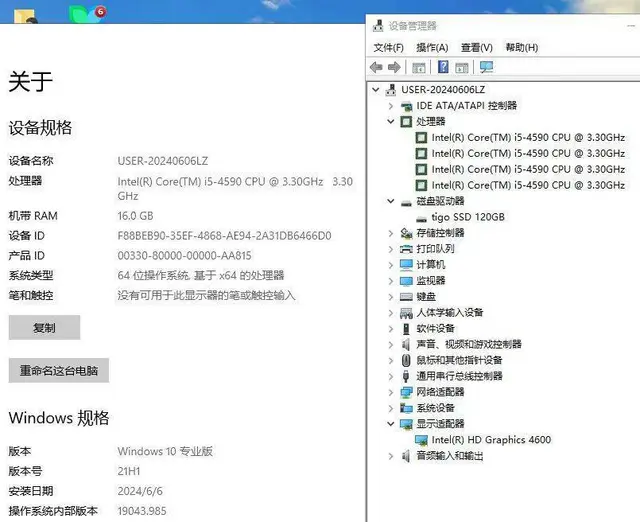
Task: Collapse the USER-20240606LZ root node
Action: [x=376, y=89]
